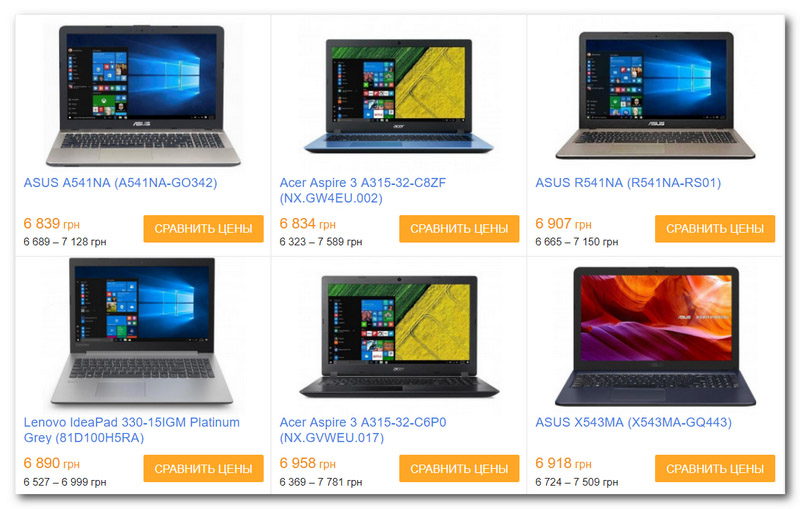Select the ASUS X543MA laptop photo
Screen dimensions: 800x509
656,337
